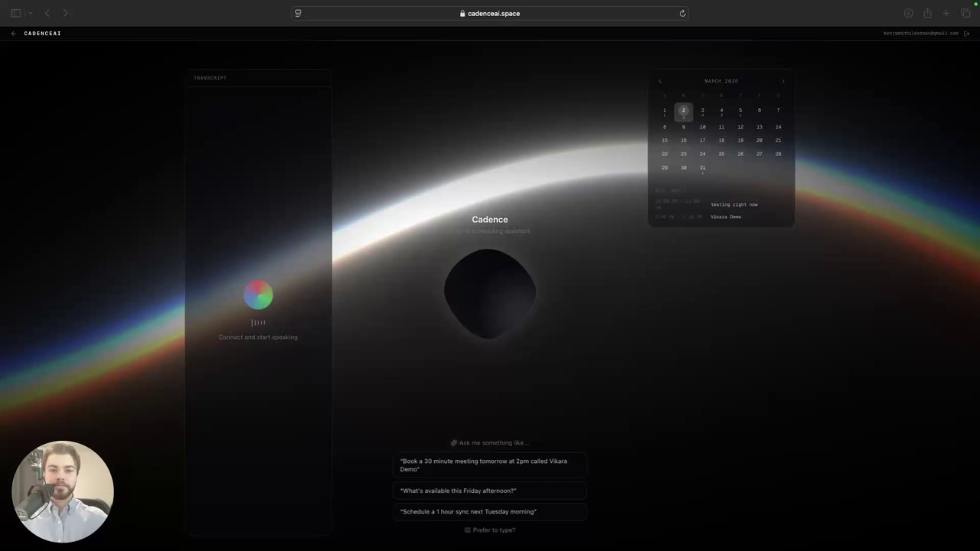The image size is (980, 551).
Task: Select March 10 in the calendar
Action: [702, 127]
